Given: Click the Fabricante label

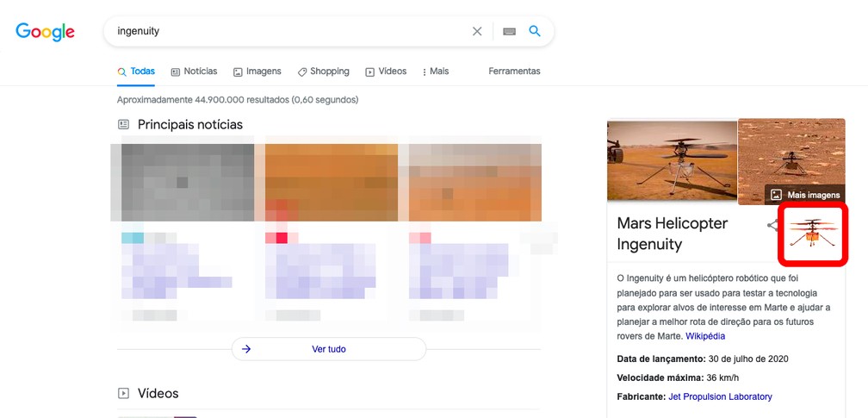Looking at the screenshot, I should click(x=641, y=396).
